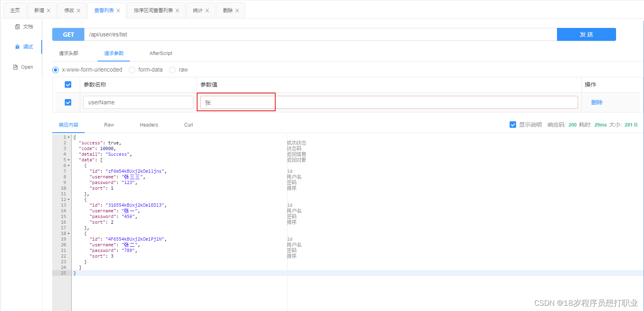
Task: Open the Curl response tab
Action: (x=189, y=125)
